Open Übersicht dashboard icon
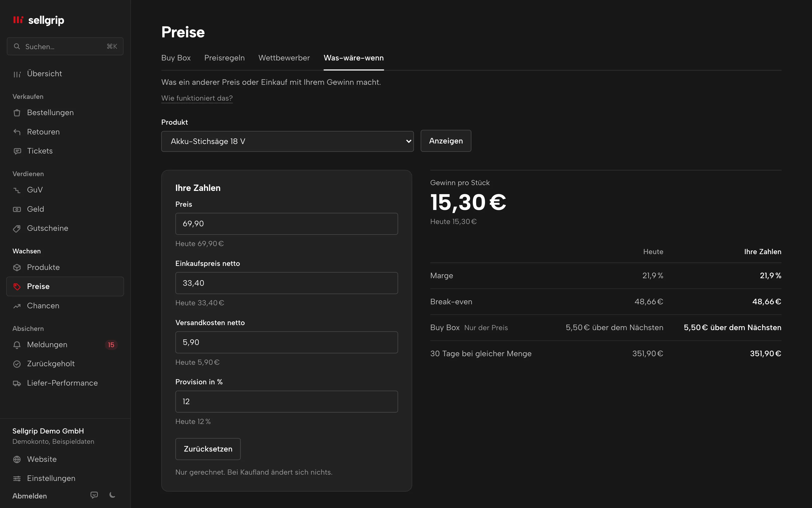The image size is (812, 508). (x=17, y=74)
